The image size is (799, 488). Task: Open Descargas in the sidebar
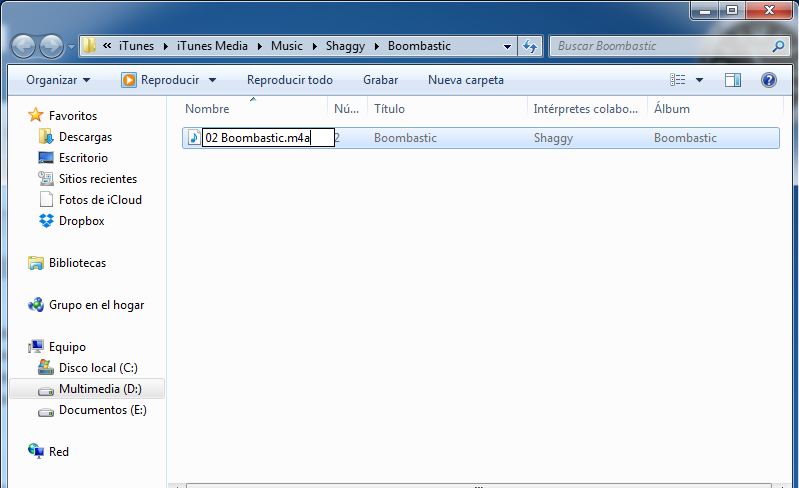pos(85,137)
